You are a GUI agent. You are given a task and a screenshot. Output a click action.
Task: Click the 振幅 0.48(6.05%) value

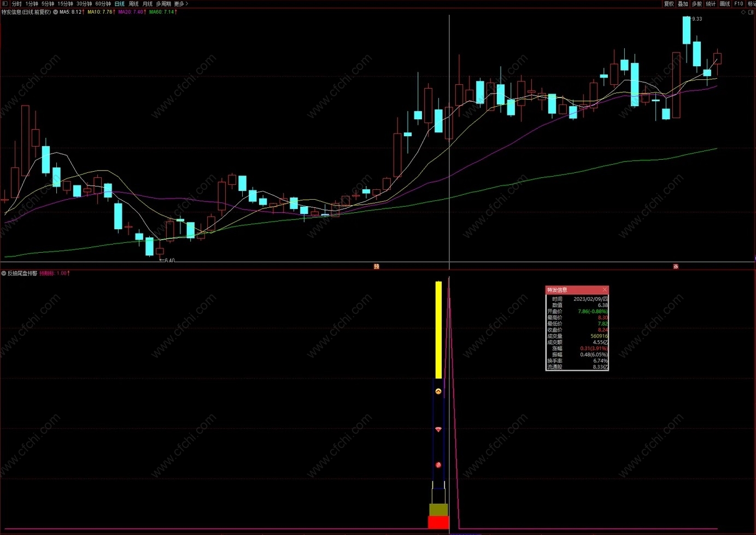(594, 354)
